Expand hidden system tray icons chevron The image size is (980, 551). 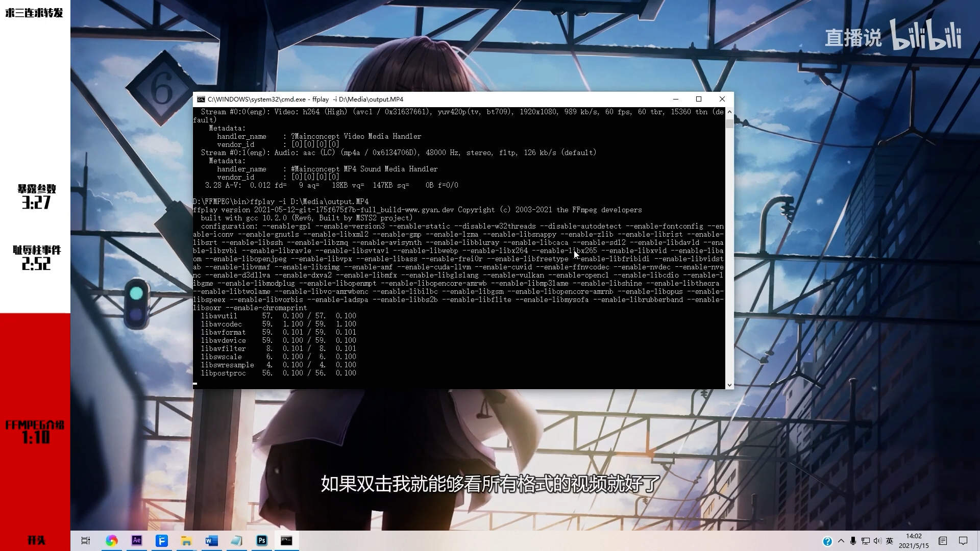841,541
